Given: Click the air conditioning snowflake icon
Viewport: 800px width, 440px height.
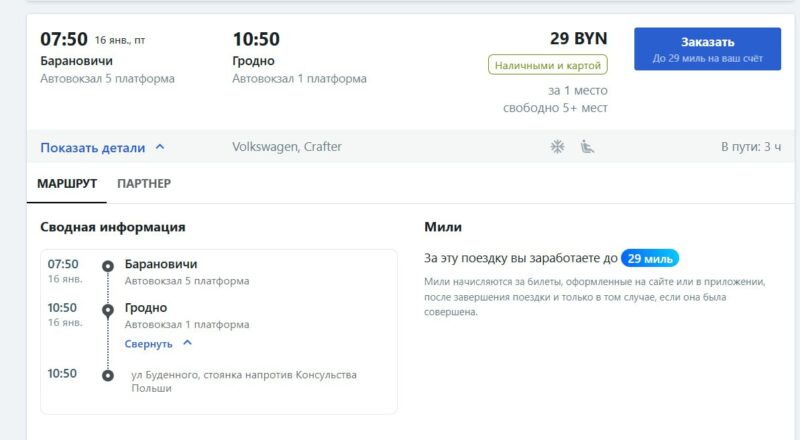Looking at the screenshot, I should pos(557,147).
